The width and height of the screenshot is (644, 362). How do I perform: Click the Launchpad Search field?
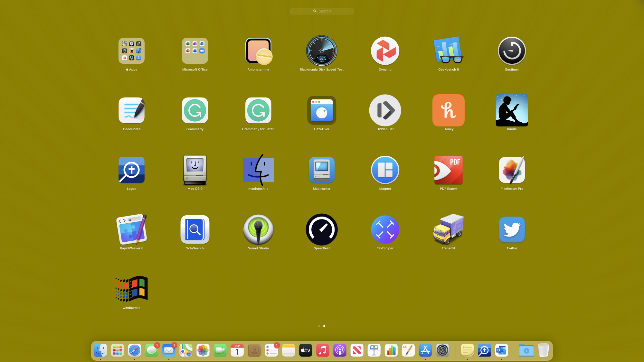(x=322, y=11)
